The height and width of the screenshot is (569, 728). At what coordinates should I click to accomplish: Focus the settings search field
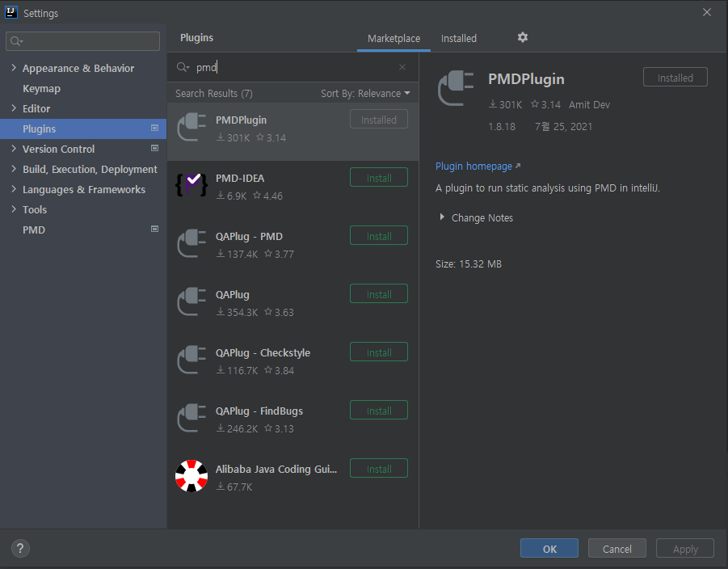pyautogui.click(x=82, y=41)
